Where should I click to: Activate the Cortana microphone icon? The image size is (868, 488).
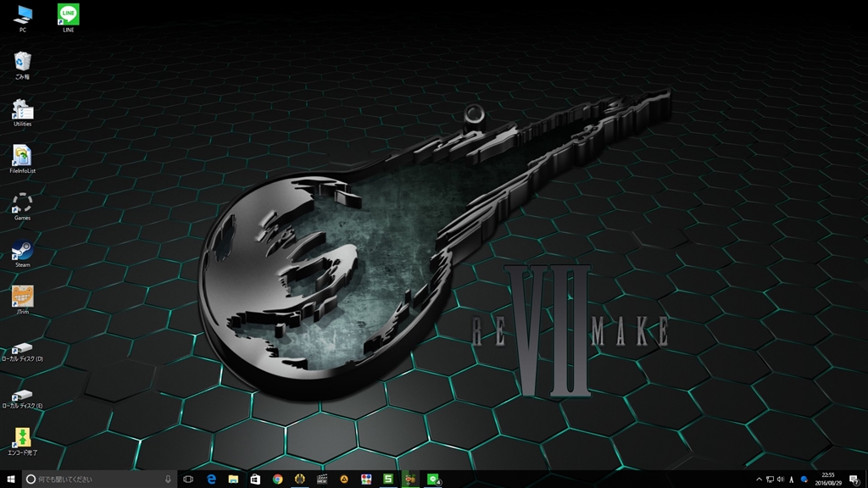pos(168,480)
